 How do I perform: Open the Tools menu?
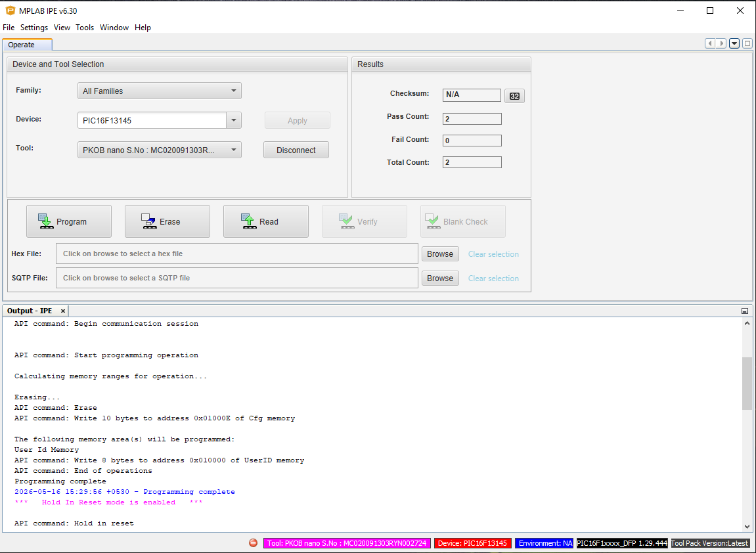pyautogui.click(x=85, y=28)
